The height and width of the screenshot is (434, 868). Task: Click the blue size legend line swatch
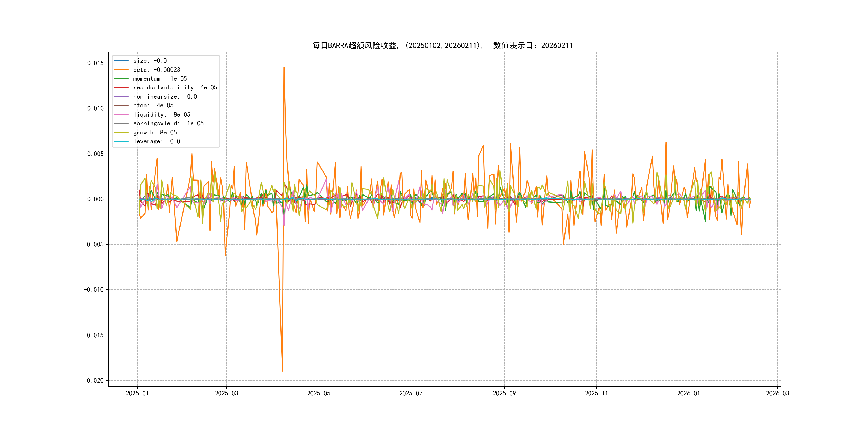coord(121,61)
